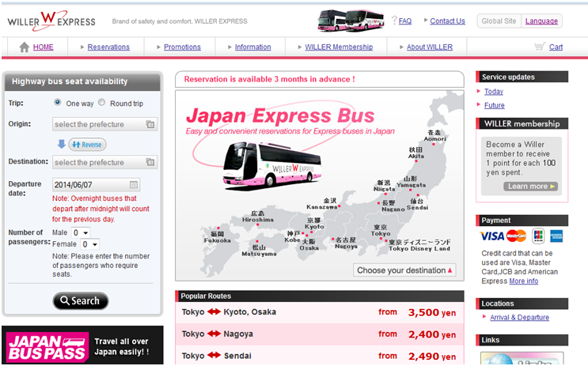588x366 pixels.
Task: Click the origin prefecture picker icon
Action: (150, 124)
